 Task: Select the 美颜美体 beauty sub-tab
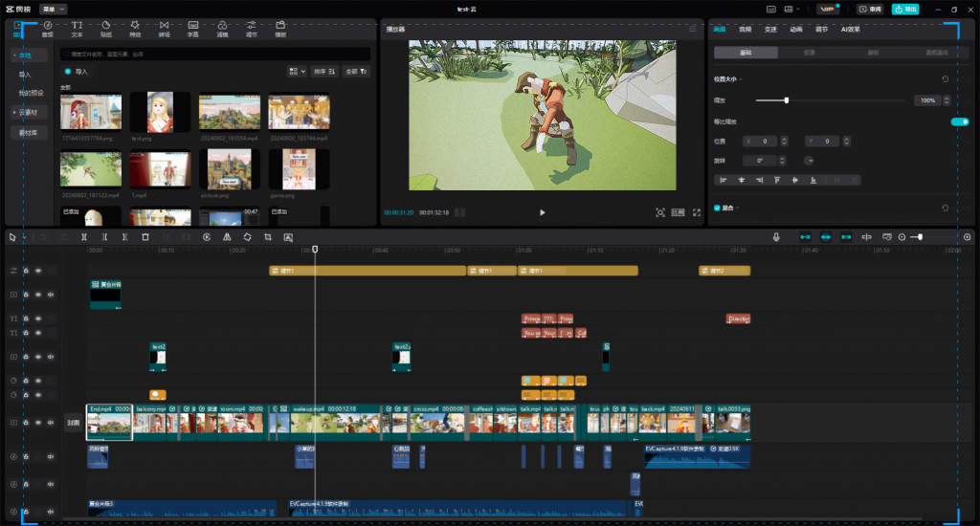point(937,53)
